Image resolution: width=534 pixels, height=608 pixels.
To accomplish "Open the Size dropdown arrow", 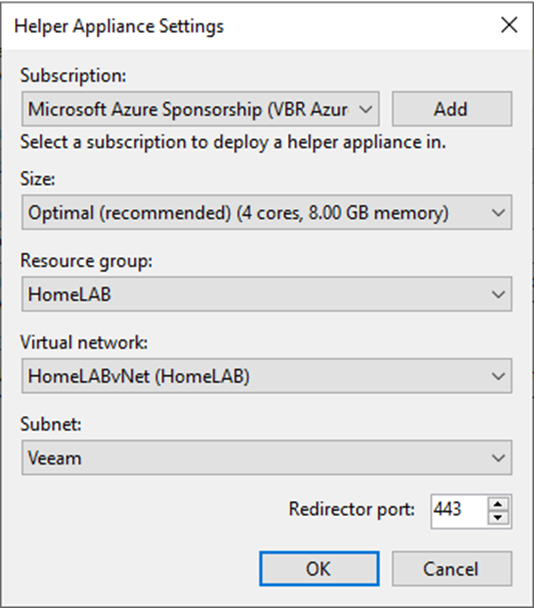I will click(498, 212).
